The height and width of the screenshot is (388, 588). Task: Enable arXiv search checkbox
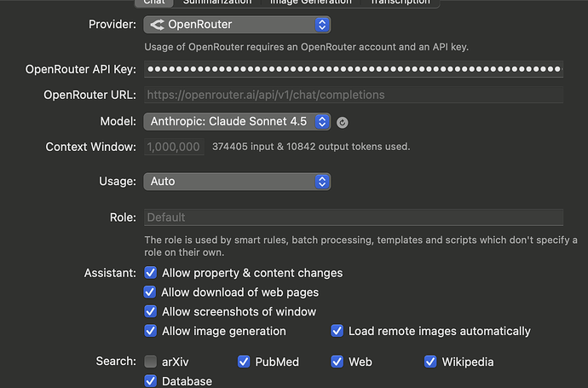151,362
